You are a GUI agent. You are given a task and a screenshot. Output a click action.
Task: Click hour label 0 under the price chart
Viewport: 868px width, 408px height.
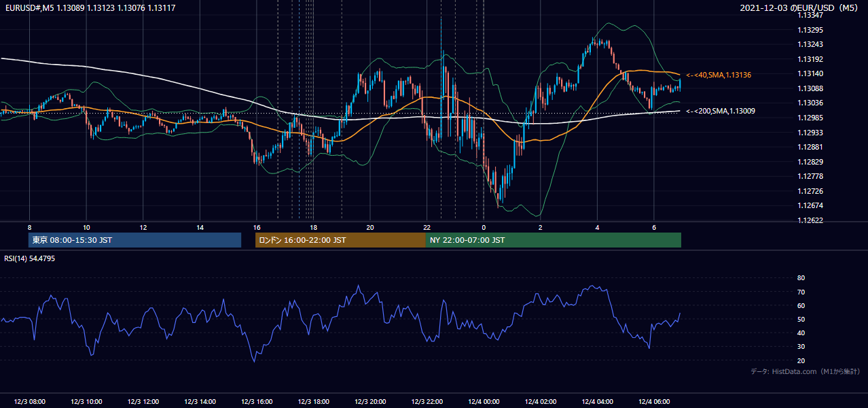[x=484, y=227]
